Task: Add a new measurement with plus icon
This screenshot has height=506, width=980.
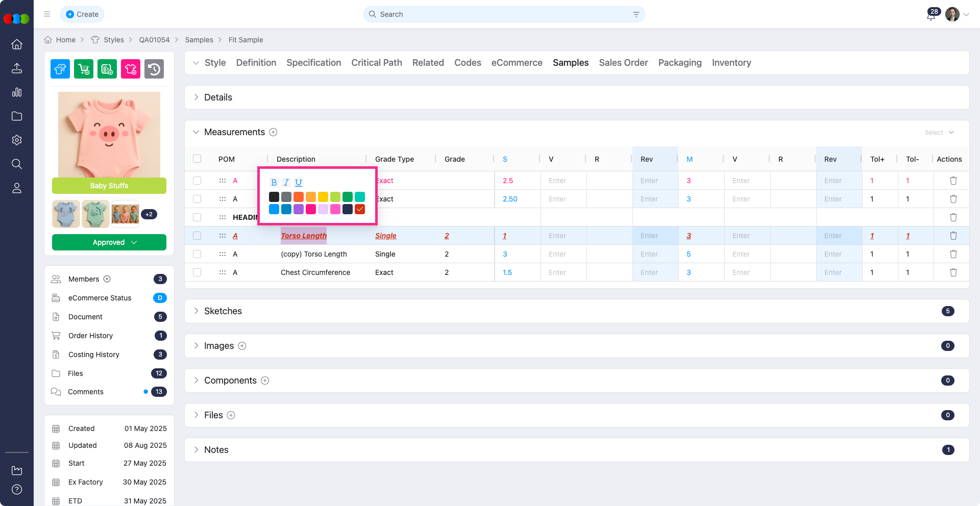Action: click(x=274, y=132)
